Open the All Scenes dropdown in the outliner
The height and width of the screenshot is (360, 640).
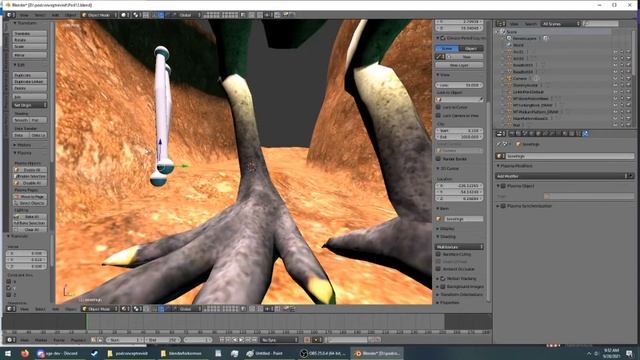point(561,24)
